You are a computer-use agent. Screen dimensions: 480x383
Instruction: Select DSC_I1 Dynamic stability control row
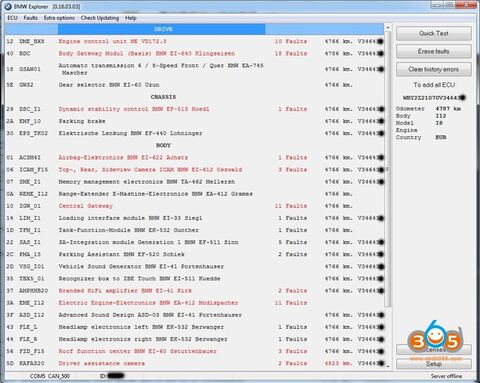tap(195, 109)
